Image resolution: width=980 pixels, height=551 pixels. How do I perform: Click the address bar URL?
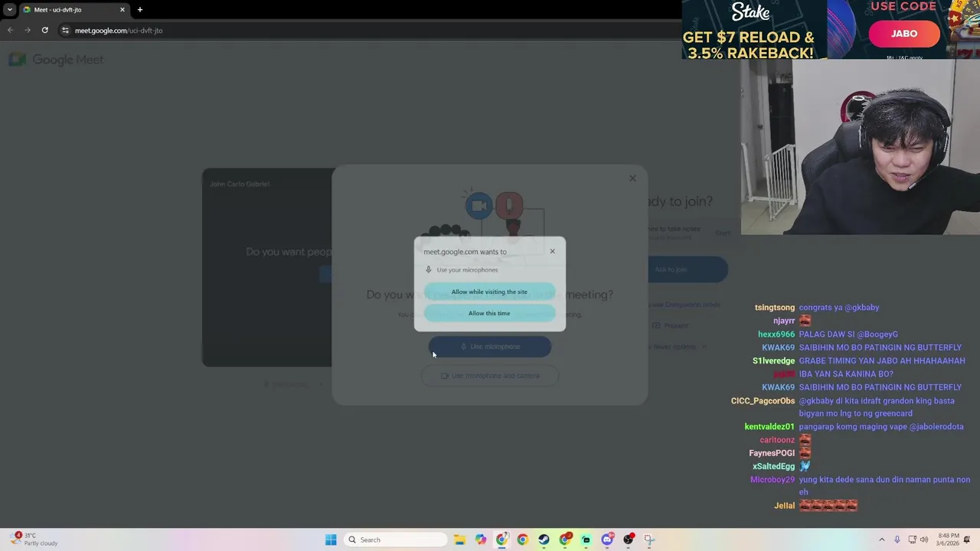(x=119, y=31)
